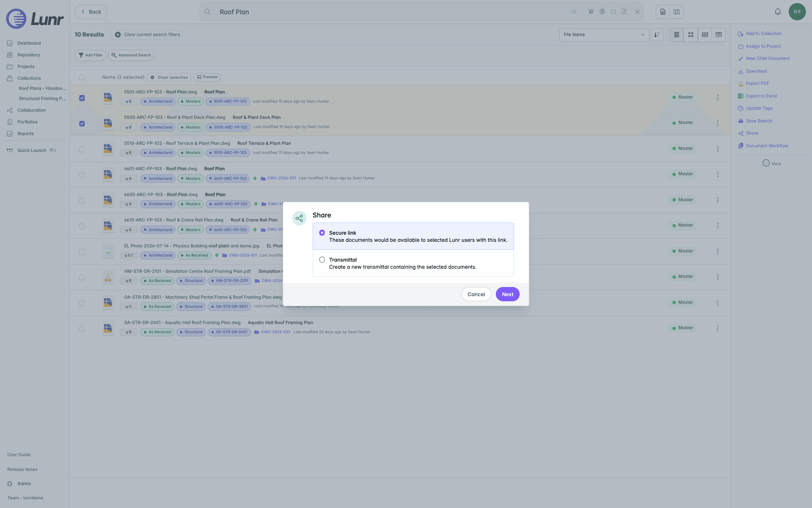Click Update Tags action
Screen dimensions: 812x508
755,108
